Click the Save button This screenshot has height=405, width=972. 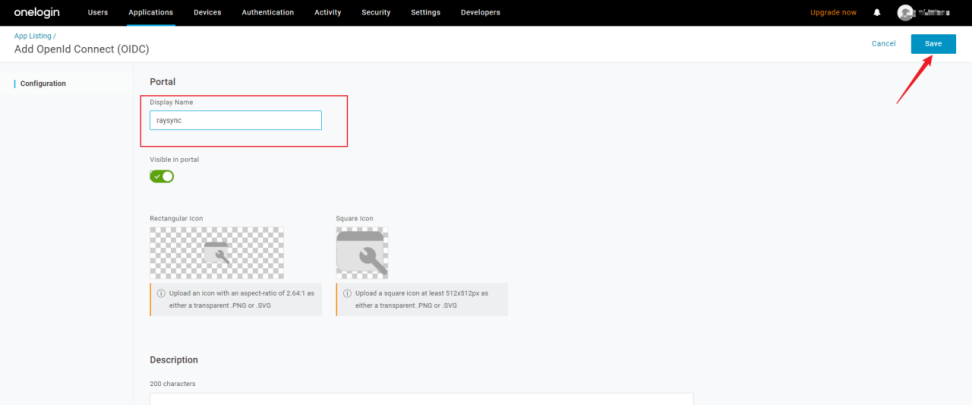[x=932, y=44]
